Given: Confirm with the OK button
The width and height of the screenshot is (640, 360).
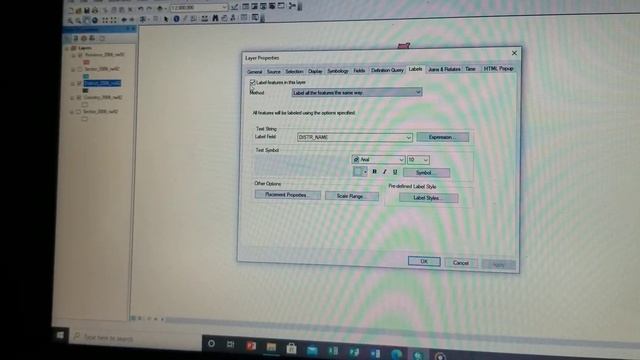Looking at the screenshot, I should (x=424, y=261).
